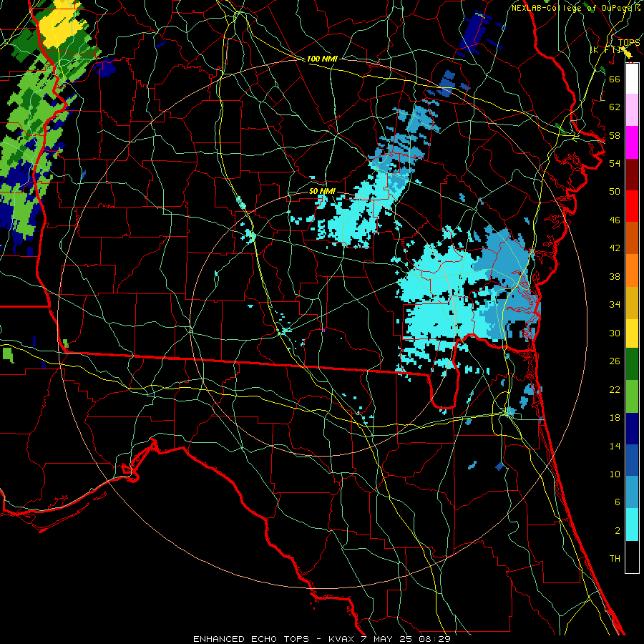Click the magenta legend color block
The height and width of the screenshot is (644, 644).
[x=632, y=142]
